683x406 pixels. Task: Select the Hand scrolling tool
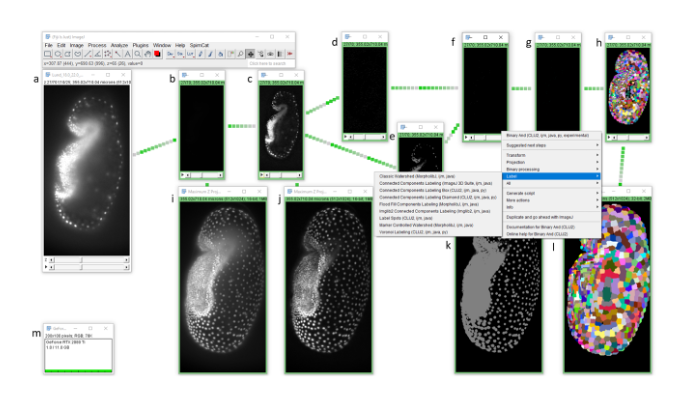click(x=147, y=54)
